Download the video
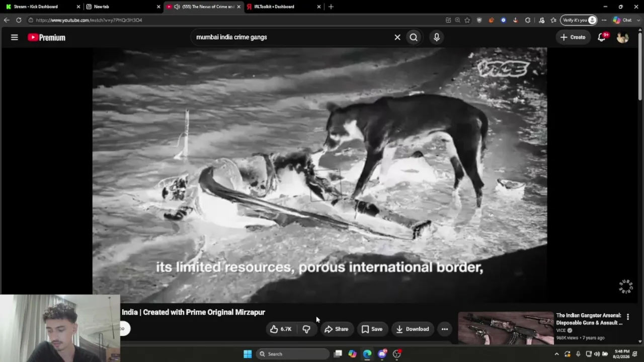Screen dimensions: 644x362 point(412,329)
